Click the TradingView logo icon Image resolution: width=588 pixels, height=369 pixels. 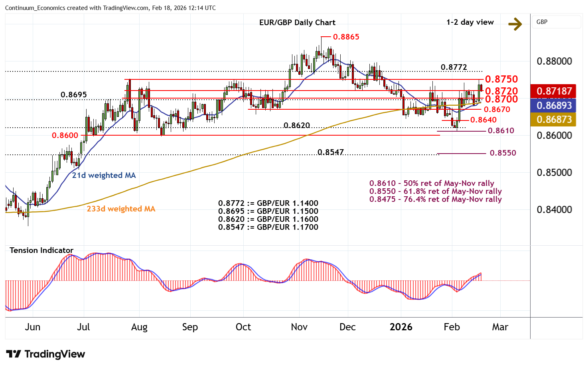[14, 354]
